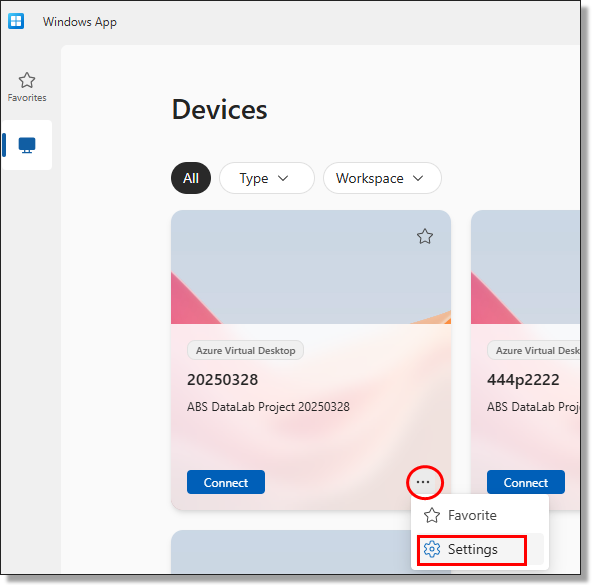Screen dimensions: 592x585
Task: Open the 444p2222 card preview image
Action: [526, 267]
